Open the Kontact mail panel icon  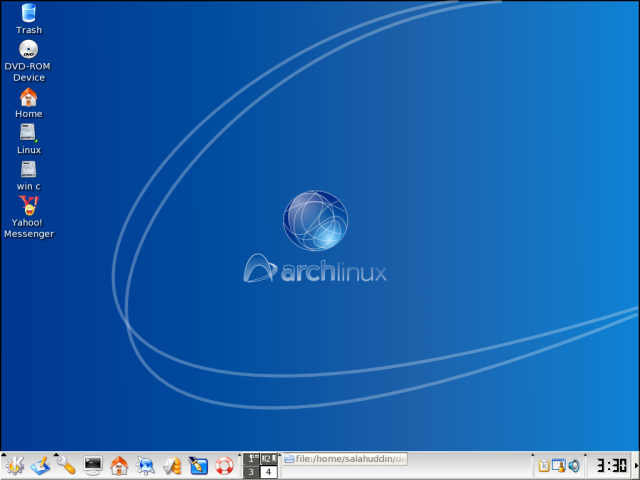[x=172, y=466]
